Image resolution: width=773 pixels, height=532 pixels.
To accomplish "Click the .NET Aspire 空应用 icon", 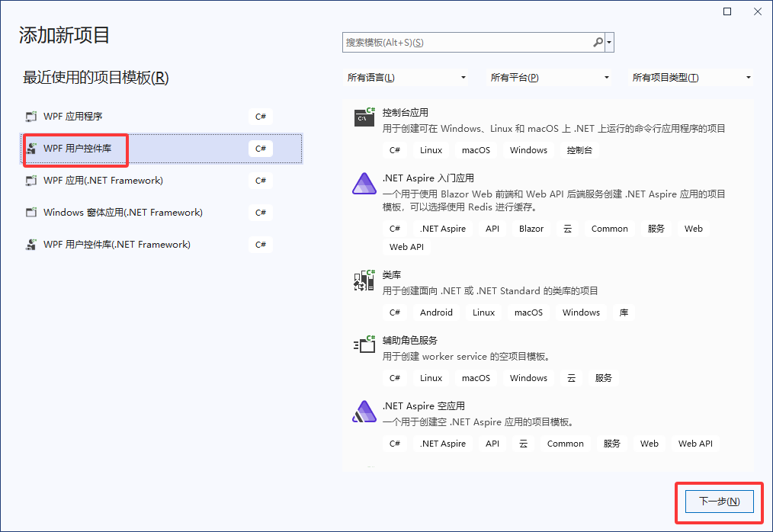I will point(364,411).
